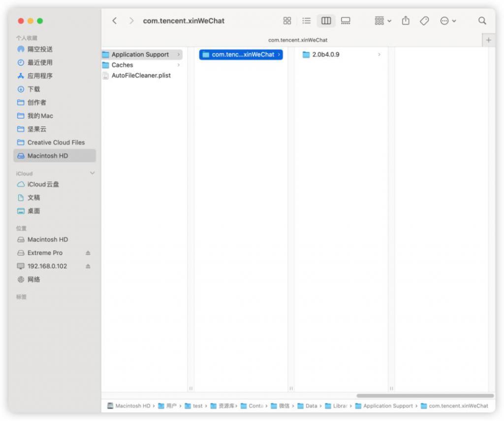Select the Caches folder
504x421 pixels.
[x=142, y=65]
